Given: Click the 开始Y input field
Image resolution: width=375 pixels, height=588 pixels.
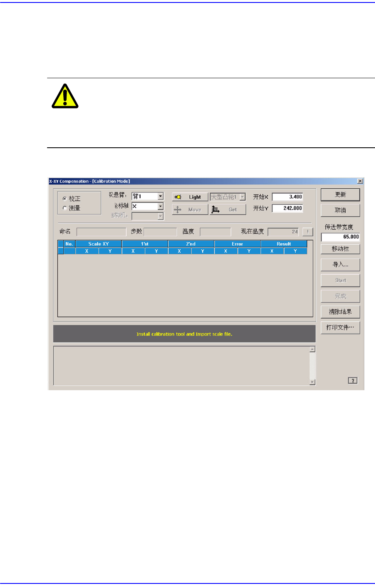Looking at the screenshot, I should pos(287,208).
